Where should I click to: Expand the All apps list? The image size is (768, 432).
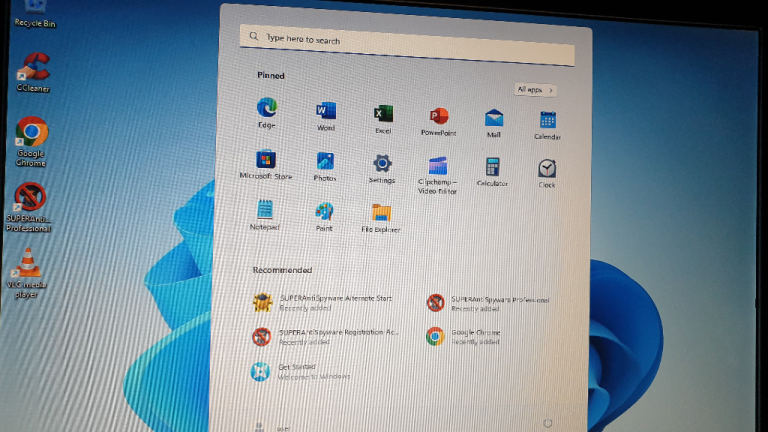click(x=535, y=90)
